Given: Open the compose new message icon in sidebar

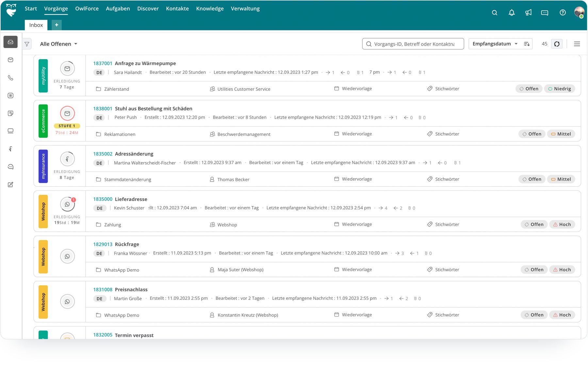Looking at the screenshot, I should pos(10,184).
